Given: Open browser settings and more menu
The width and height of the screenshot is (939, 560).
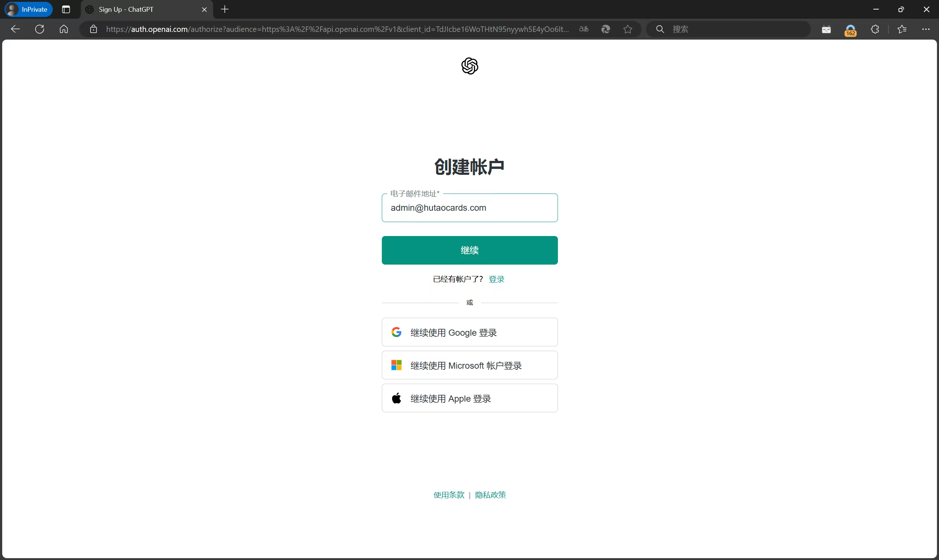Looking at the screenshot, I should click(x=926, y=29).
